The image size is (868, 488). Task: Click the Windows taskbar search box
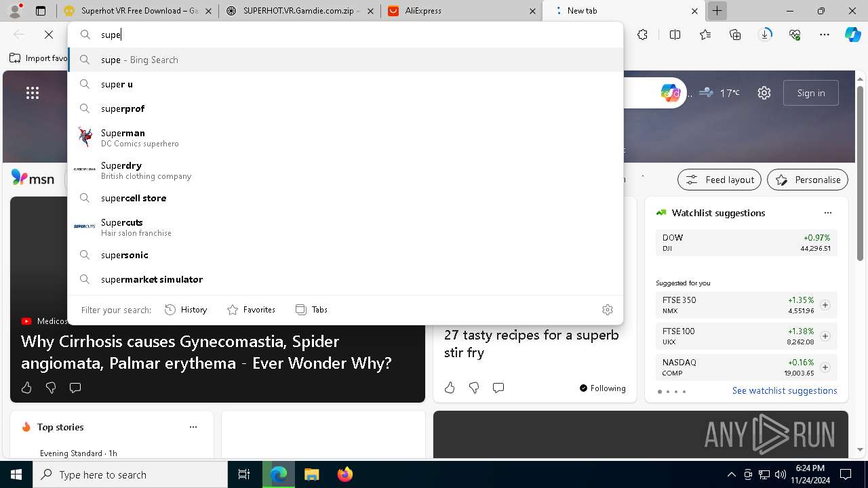point(130,474)
